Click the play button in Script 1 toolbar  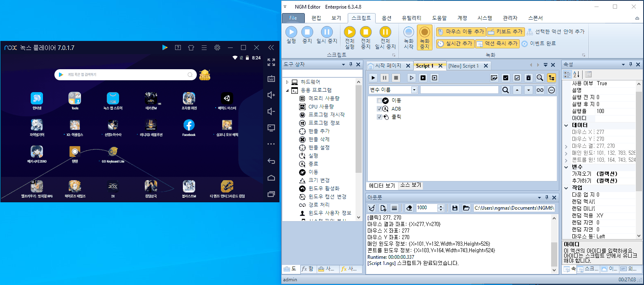(373, 78)
